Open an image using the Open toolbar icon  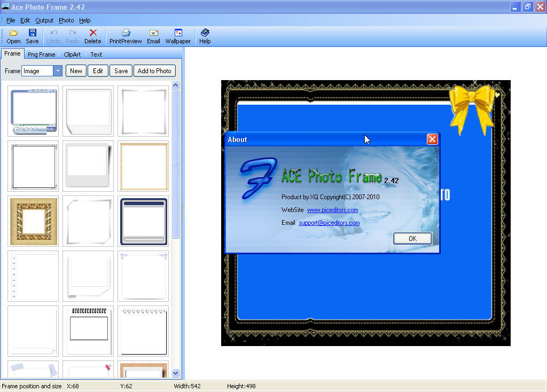(x=13, y=36)
